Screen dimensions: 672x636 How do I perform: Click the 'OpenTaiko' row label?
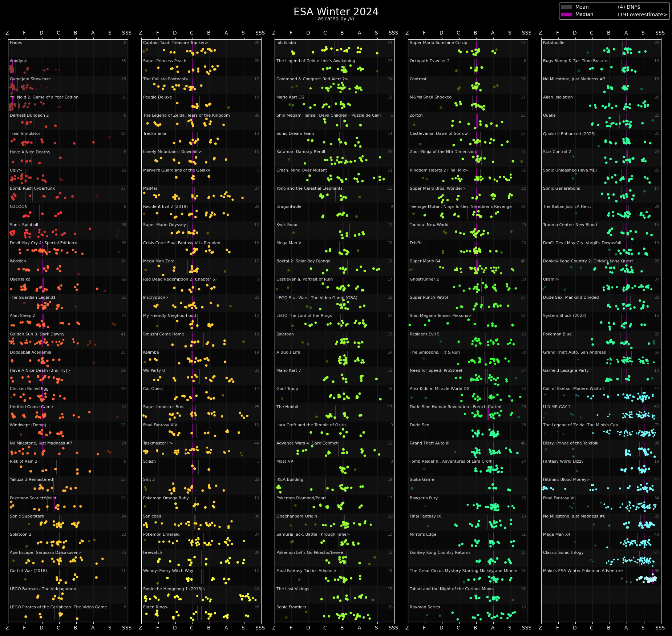click(x=20, y=279)
